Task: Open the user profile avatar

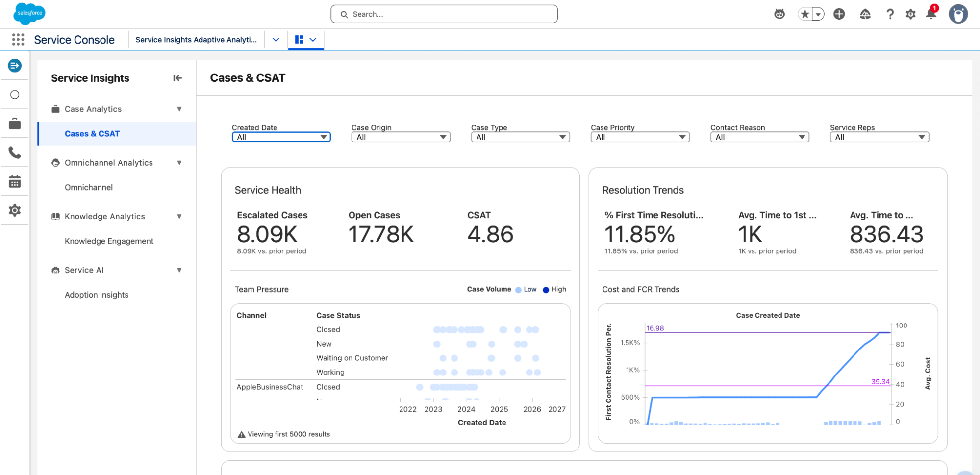Action: coord(958,14)
